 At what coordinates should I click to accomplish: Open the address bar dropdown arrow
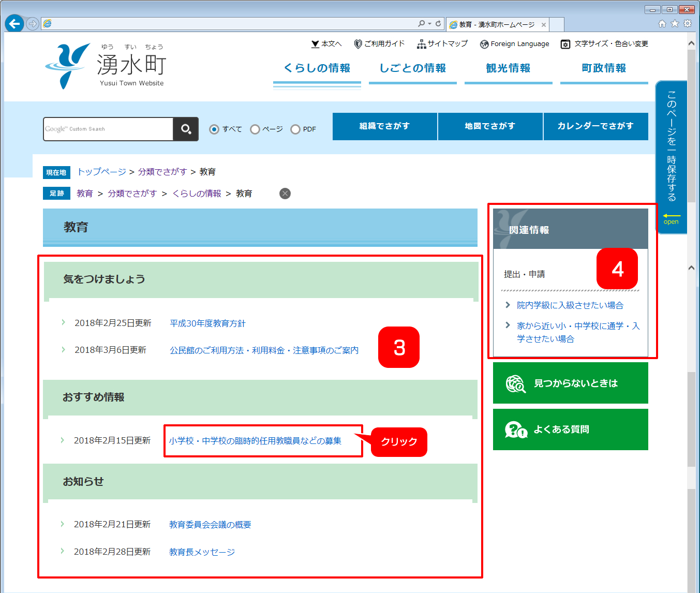[430, 23]
